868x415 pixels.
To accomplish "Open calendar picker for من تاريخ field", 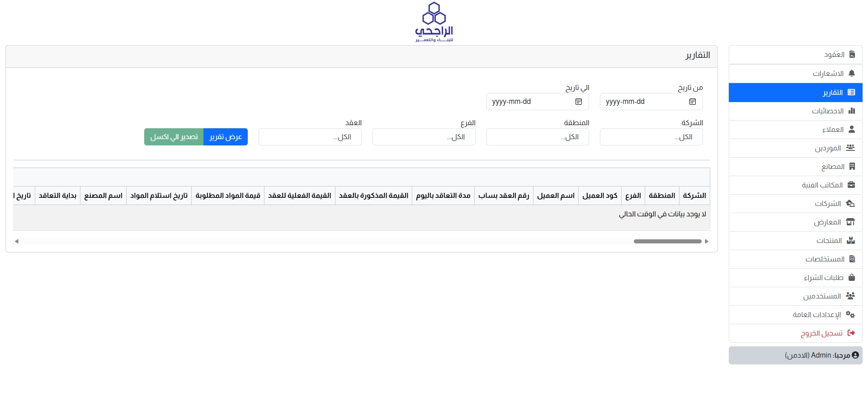I will pyautogui.click(x=692, y=102).
